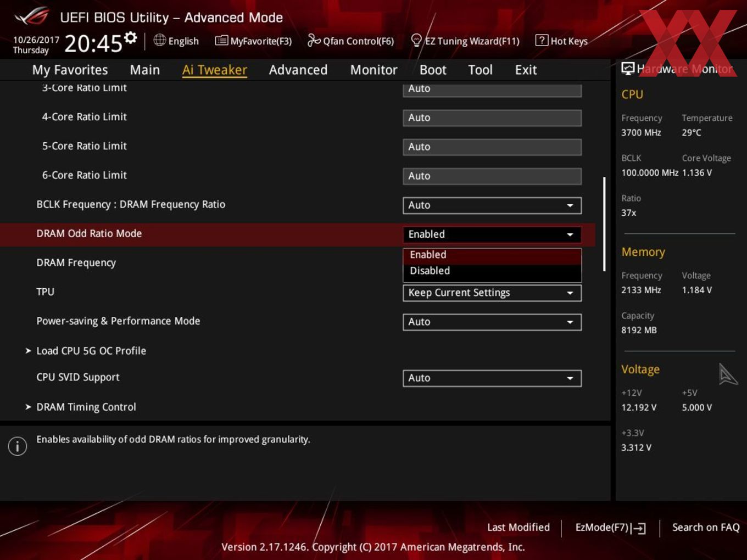
Task: Show the Hot Keys list
Action: pyautogui.click(x=569, y=41)
